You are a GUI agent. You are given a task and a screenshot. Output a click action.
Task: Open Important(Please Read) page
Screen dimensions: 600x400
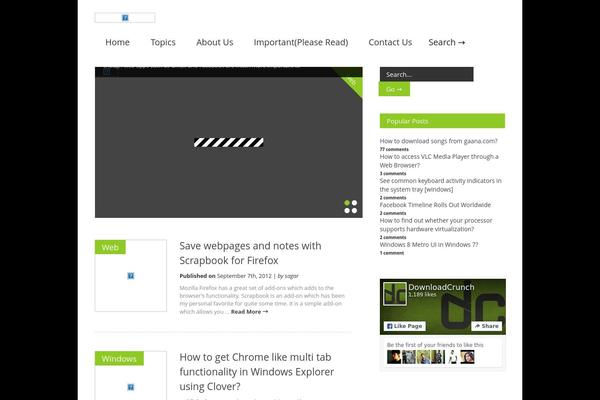(301, 42)
